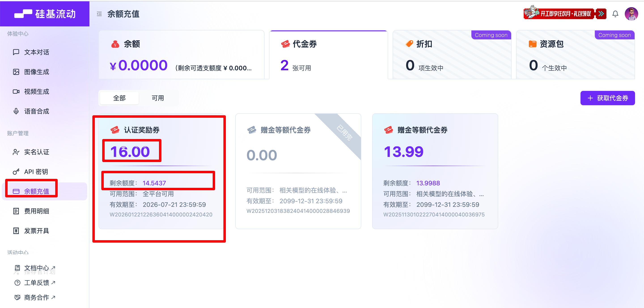Switch to the 可用 filter tab
The image size is (644, 308).
[158, 98]
